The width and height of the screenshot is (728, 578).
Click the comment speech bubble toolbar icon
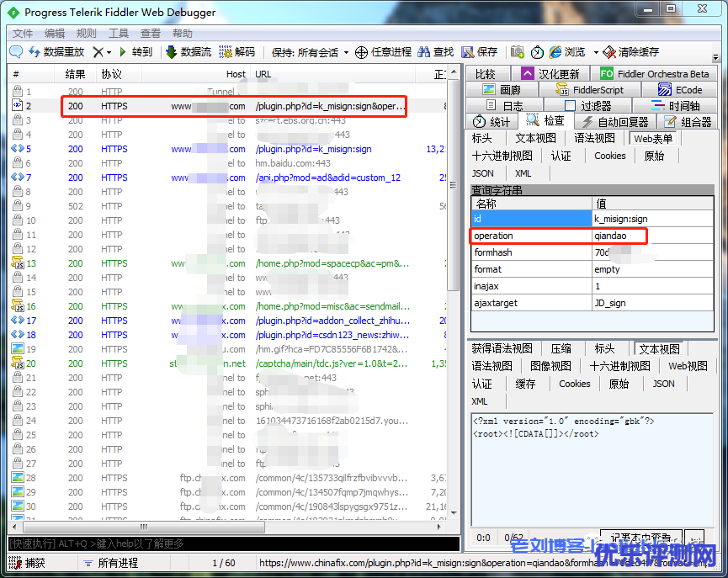click(16, 52)
